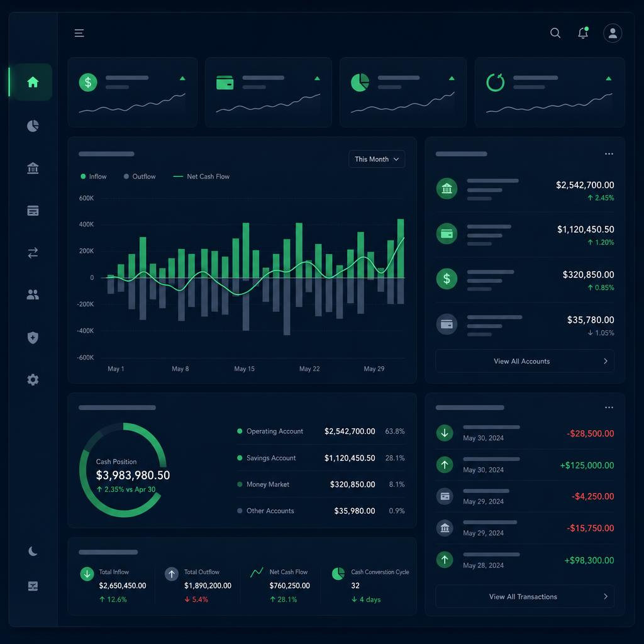Click the bank icon beside $2,542,700.00 account

(x=447, y=189)
